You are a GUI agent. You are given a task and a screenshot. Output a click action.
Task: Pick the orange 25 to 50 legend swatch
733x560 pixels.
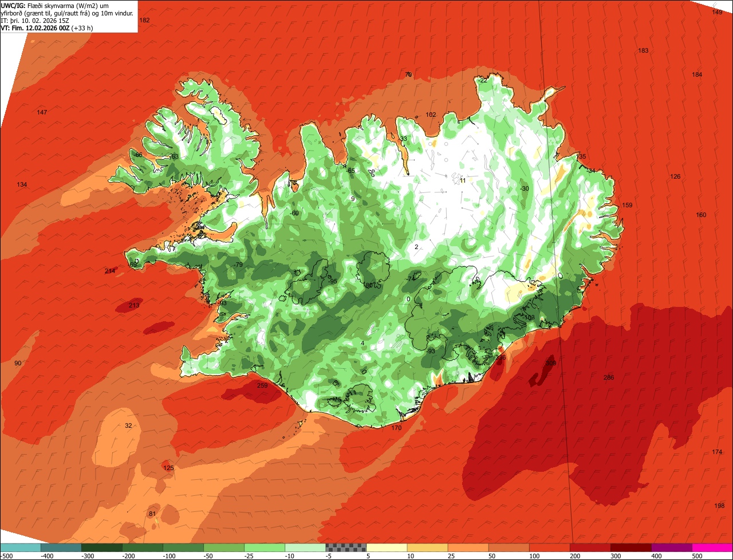[467, 547]
